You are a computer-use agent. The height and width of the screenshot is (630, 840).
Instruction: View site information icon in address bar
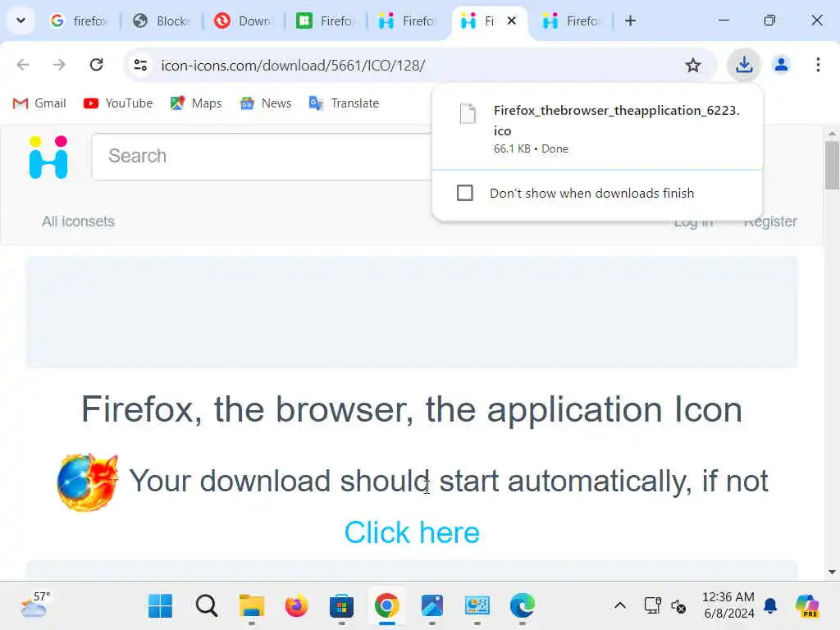click(140, 66)
